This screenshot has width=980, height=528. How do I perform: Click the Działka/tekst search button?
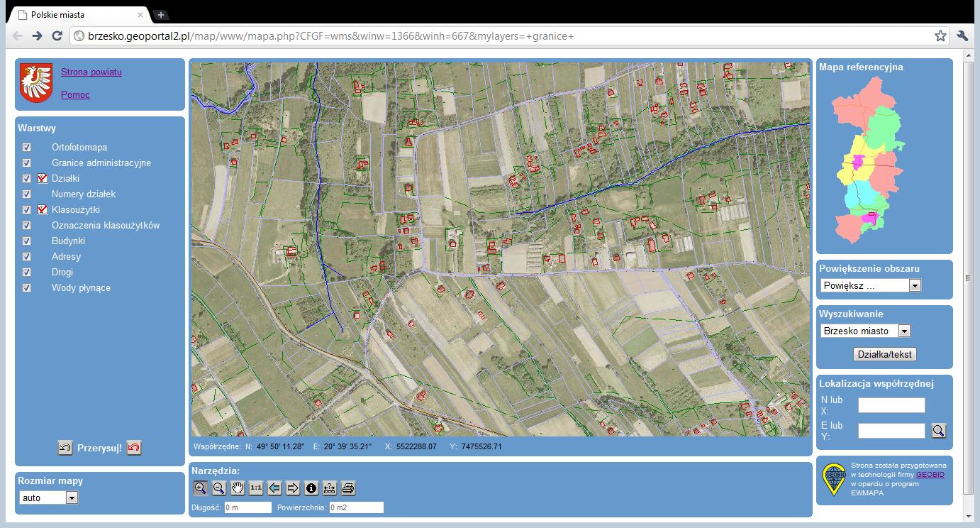[885, 354]
